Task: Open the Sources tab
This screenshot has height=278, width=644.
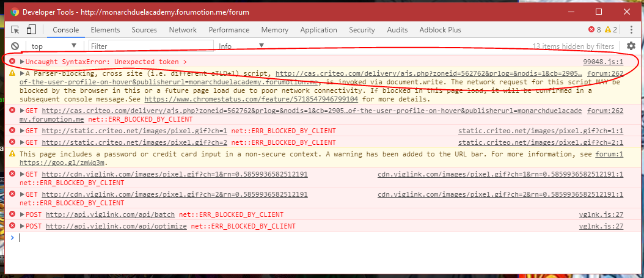Action: (144, 29)
